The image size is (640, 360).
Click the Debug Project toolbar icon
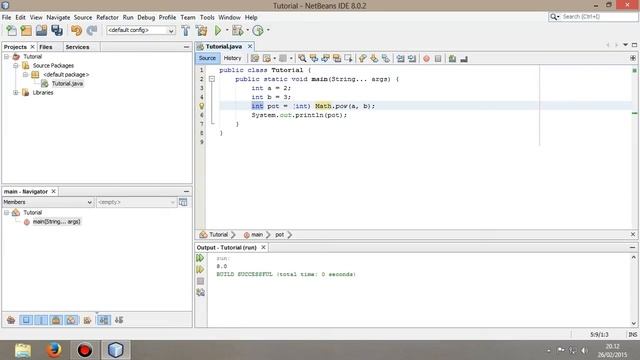click(x=237, y=30)
